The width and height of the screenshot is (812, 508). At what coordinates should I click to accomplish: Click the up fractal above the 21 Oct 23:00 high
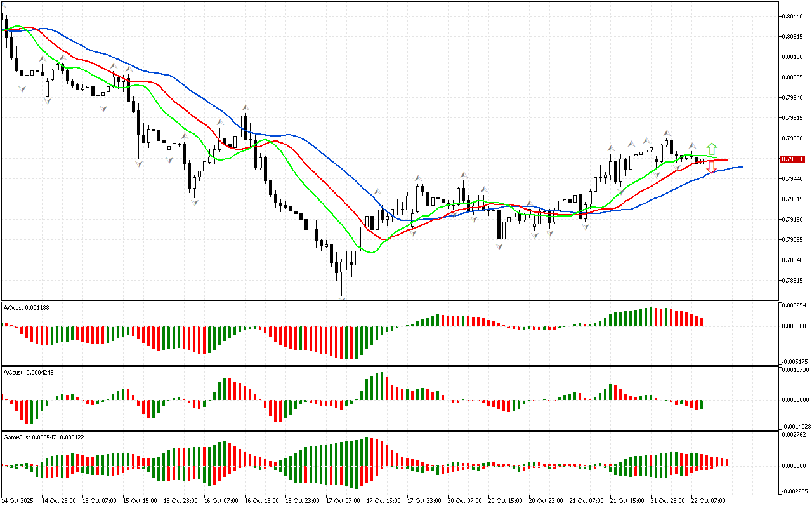667,133
